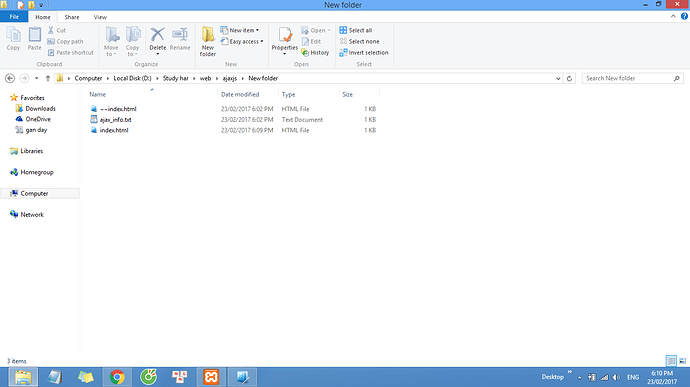Open the volume icon in system tray
Screen dimensions: 690x387
point(617,377)
